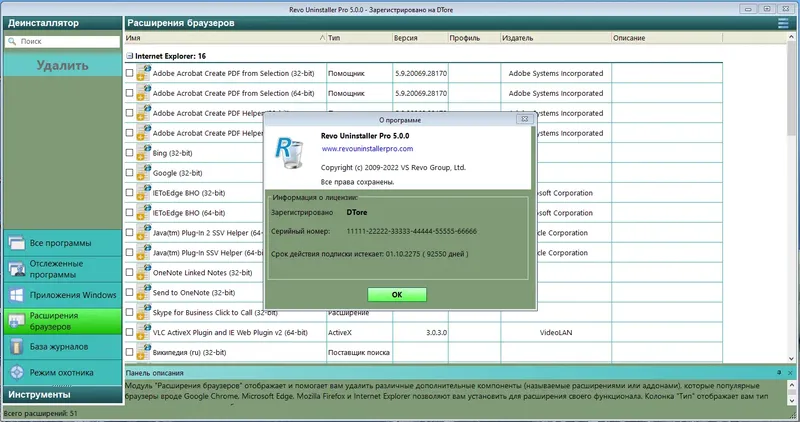Viewport: 800px width, 422px height.
Task: Activate Режим охотника
Action: tap(63, 373)
